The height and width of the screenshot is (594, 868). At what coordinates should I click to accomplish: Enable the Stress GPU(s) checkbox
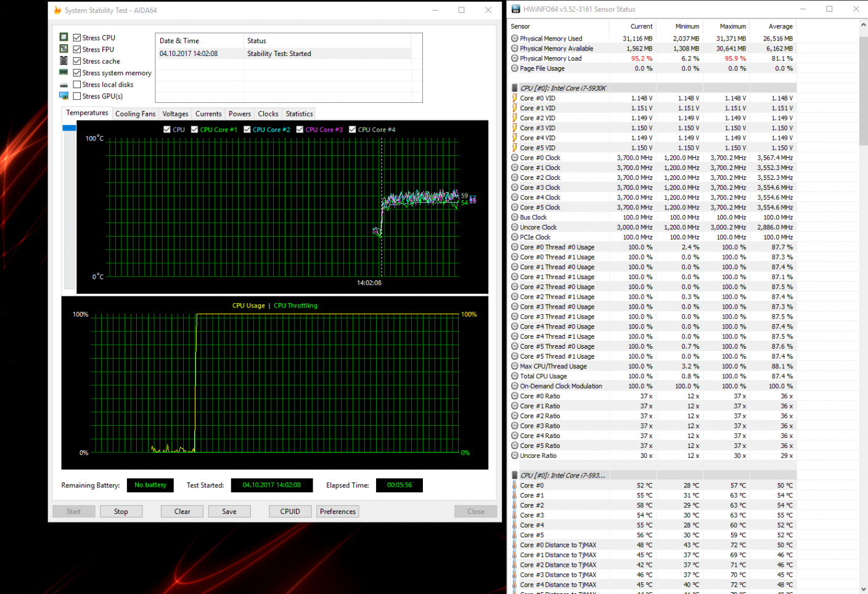tap(77, 96)
